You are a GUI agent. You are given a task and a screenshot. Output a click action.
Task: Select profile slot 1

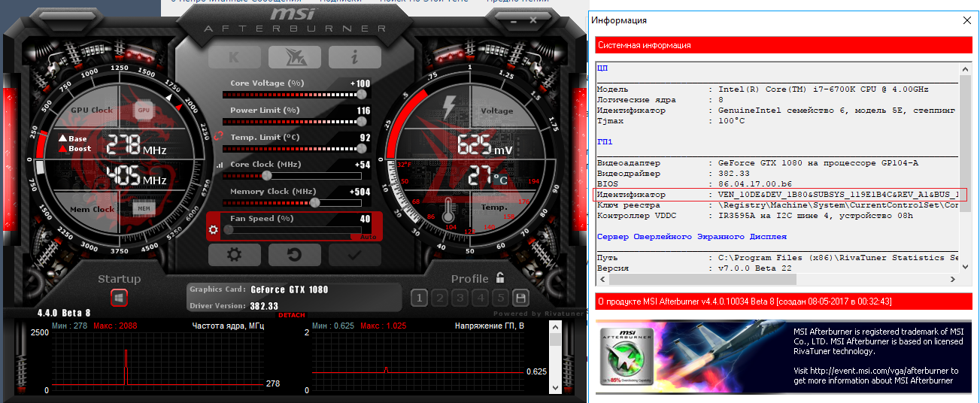(x=421, y=298)
